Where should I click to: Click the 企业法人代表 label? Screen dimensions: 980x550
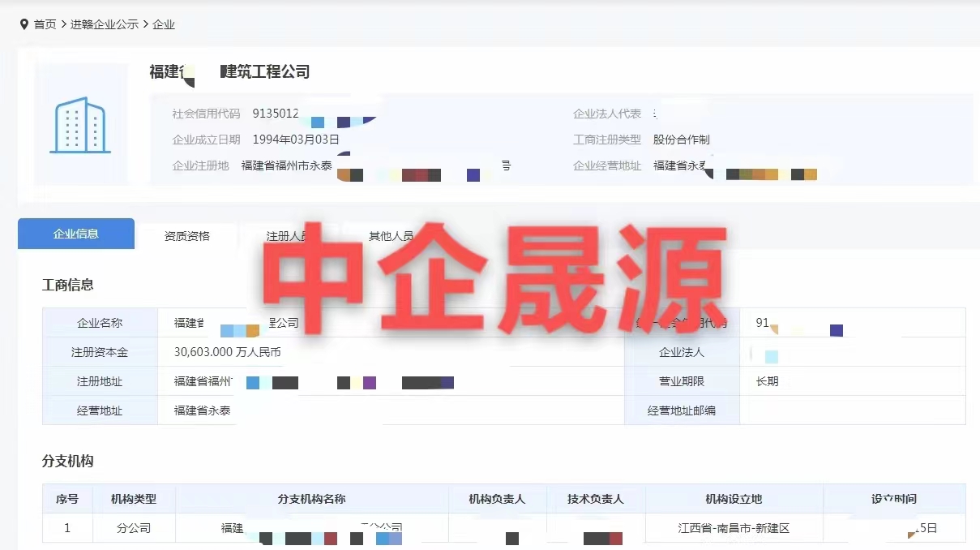tap(607, 114)
